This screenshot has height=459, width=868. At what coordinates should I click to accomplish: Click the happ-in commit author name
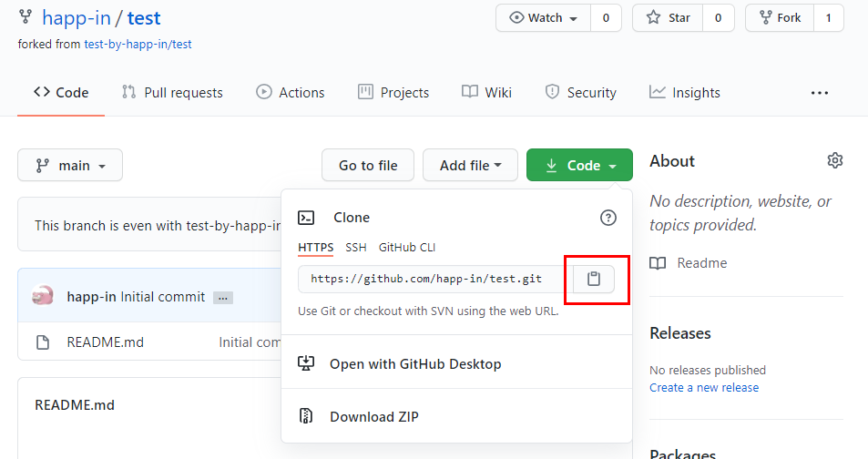(x=91, y=297)
